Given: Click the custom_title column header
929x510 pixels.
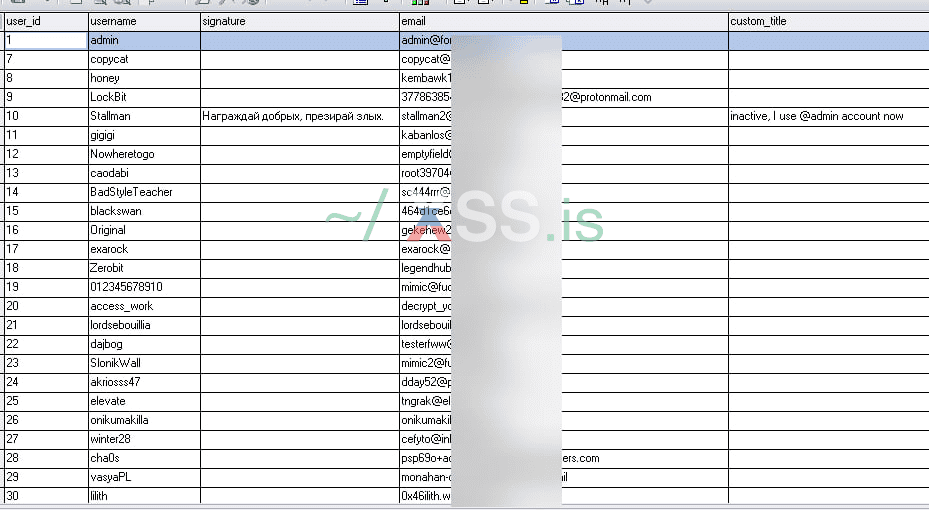Looking at the screenshot, I should coord(829,21).
